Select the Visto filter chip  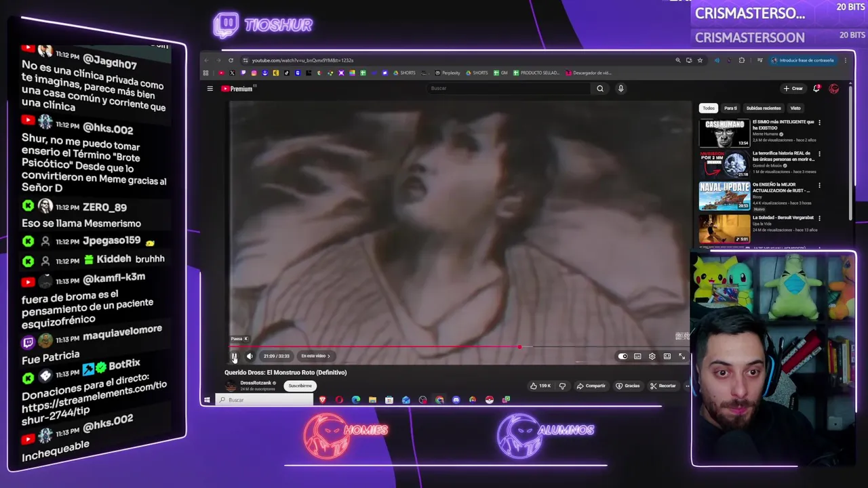pos(795,108)
